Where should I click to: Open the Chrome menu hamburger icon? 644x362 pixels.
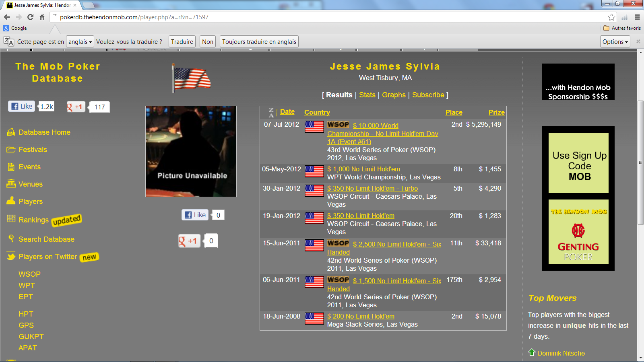[637, 17]
